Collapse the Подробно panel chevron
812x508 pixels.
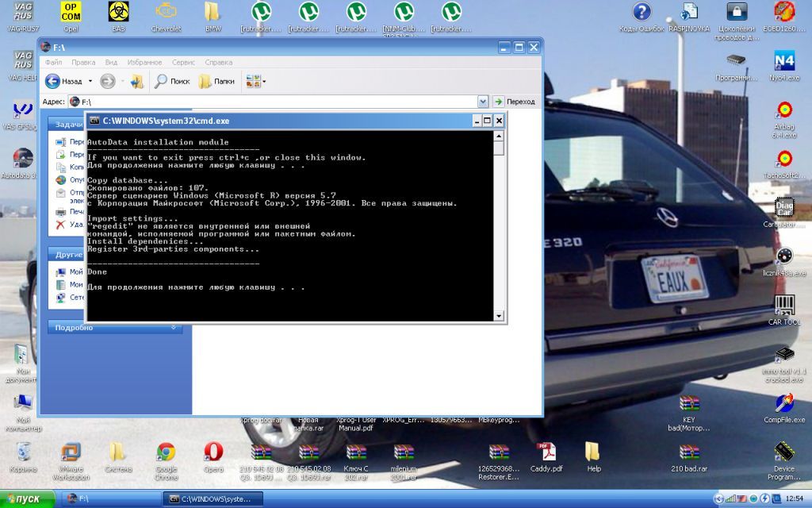174,327
